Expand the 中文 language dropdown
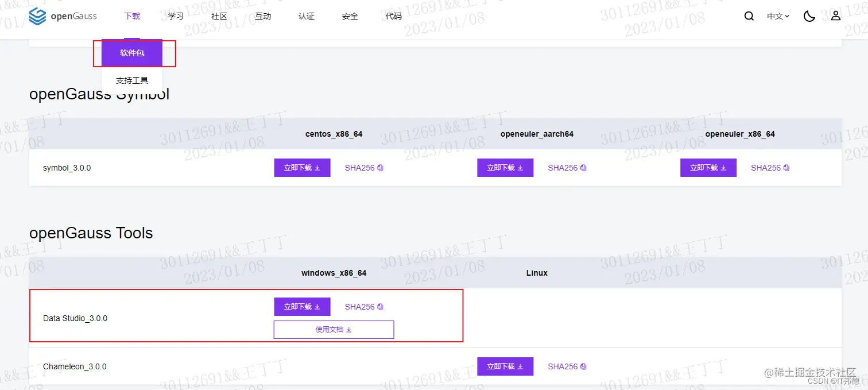 (778, 16)
